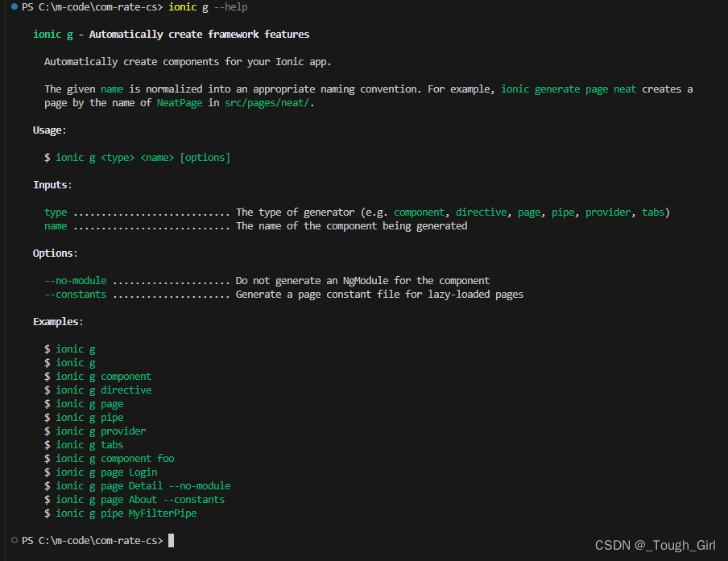Click the example 'ionic g page Detail --no-module'
Image resolution: width=728 pixels, height=561 pixels.
click(x=143, y=486)
